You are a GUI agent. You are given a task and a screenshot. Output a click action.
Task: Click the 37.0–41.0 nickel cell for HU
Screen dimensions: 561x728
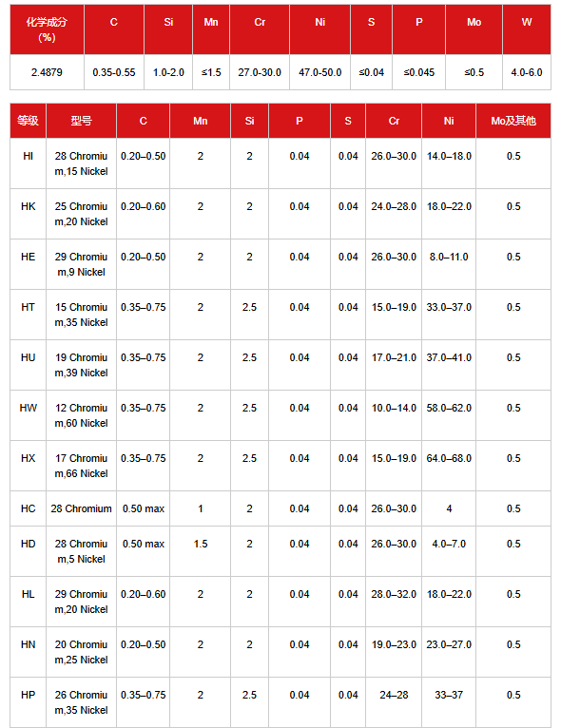click(x=449, y=365)
